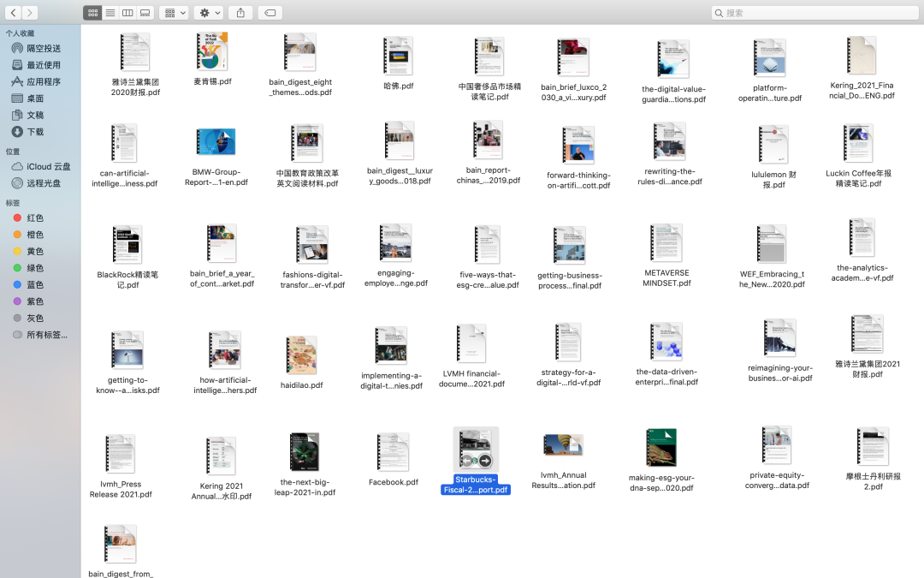Viewport: 924px width, 578px height.
Task: Click the search field (搜索)
Action: [x=813, y=13]
